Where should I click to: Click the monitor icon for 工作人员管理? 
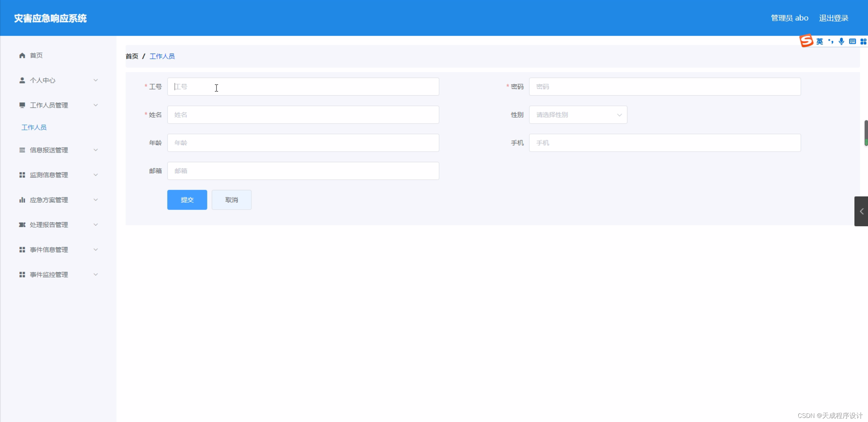click(22, 105)
